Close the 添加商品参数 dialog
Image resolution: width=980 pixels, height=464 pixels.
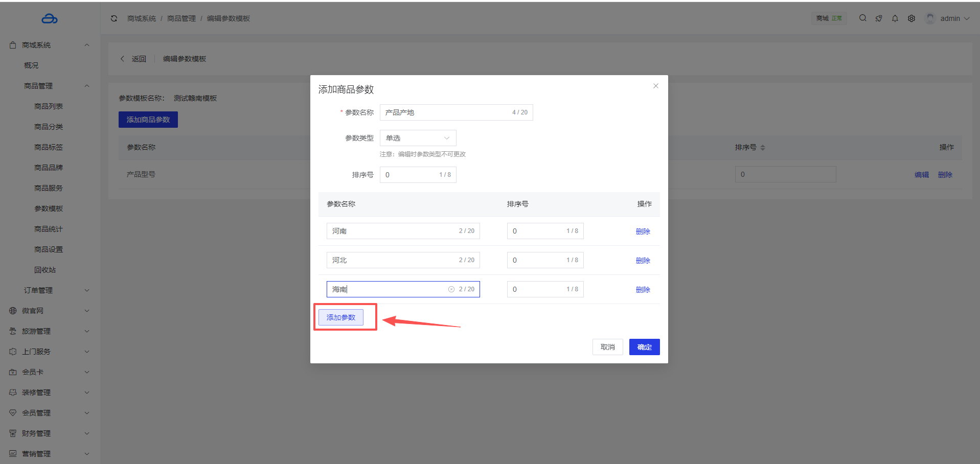tap(655, 86)
